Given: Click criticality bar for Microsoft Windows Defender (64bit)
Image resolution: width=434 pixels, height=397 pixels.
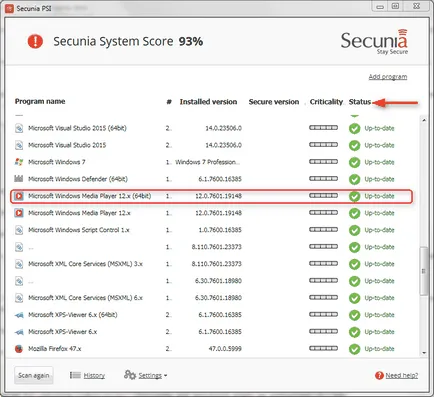Looking at the screenshot, I should pos(323,178).
